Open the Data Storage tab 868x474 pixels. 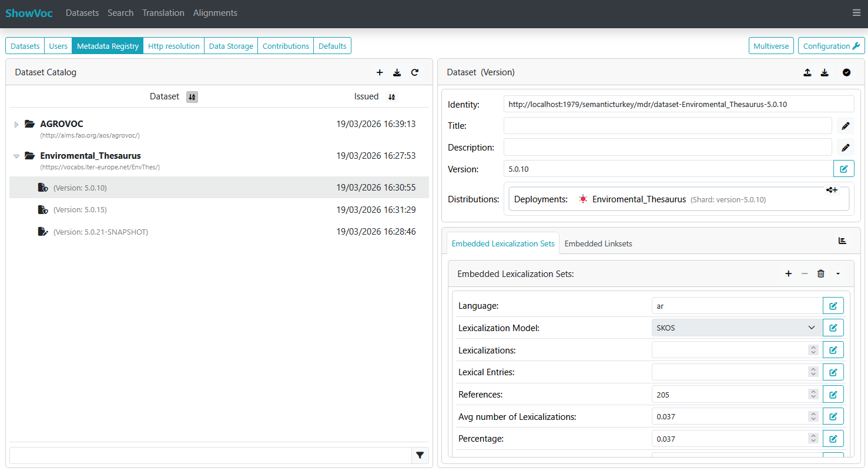pyautogui.click(x=231, y=46)
